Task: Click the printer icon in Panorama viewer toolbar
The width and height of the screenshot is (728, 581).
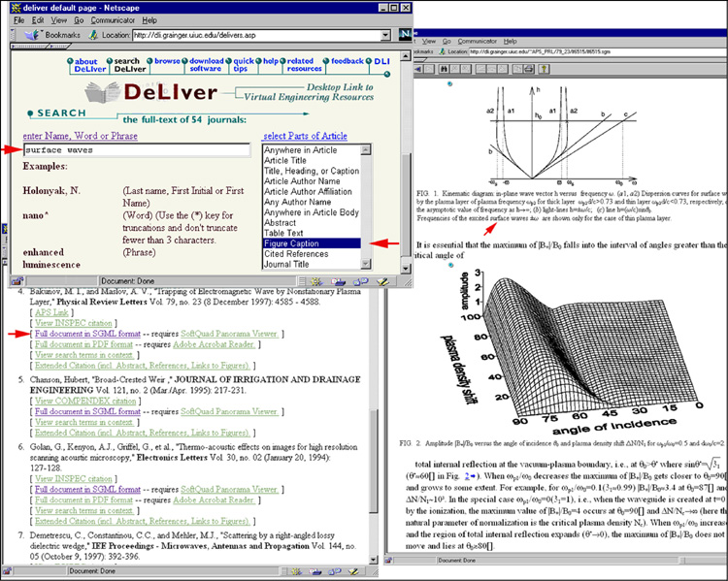Action: click(528, 69)
